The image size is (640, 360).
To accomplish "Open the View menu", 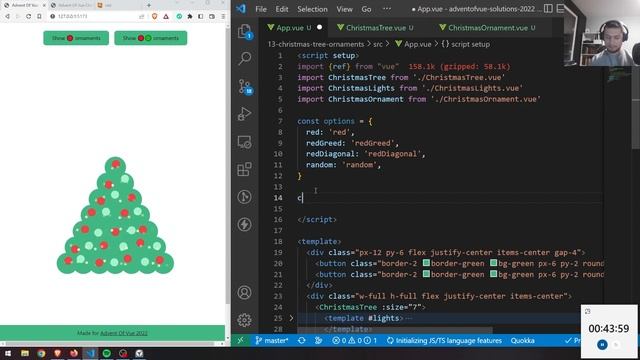I will 344,9.
